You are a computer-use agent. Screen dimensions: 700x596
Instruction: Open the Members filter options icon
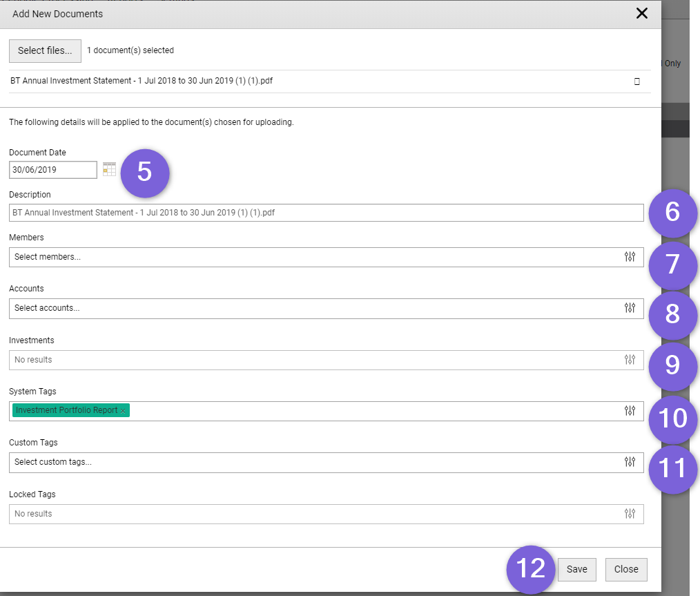point(630,257)
